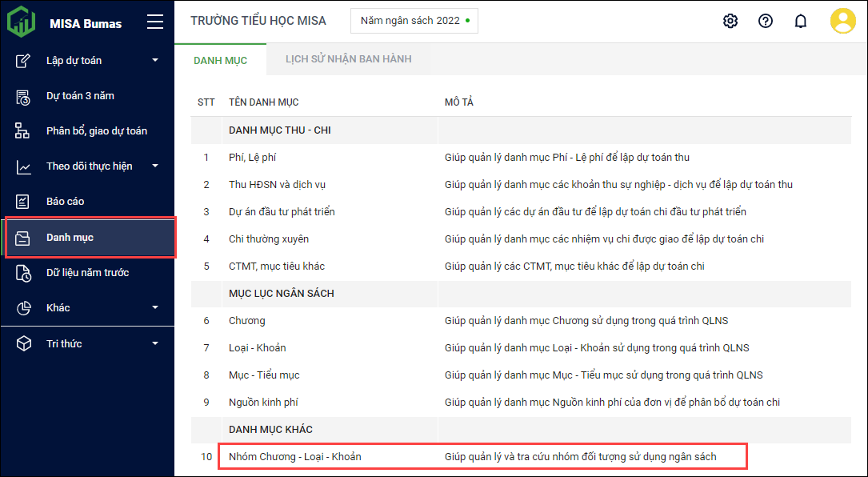This screenshot has width=868, height=477.
Task: Expand the Khác menu arrow
Action: (x=155, y=308)
